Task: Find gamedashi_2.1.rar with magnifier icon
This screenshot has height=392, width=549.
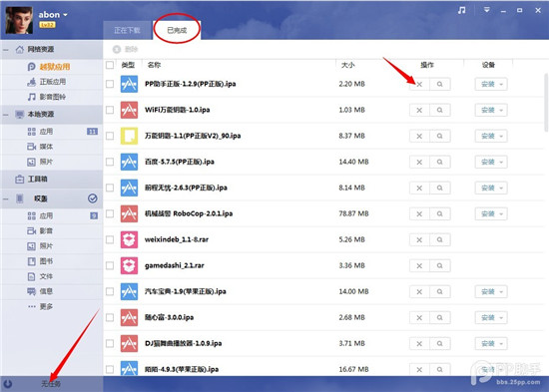Action: pyautogui.click(x=440, y=265)
